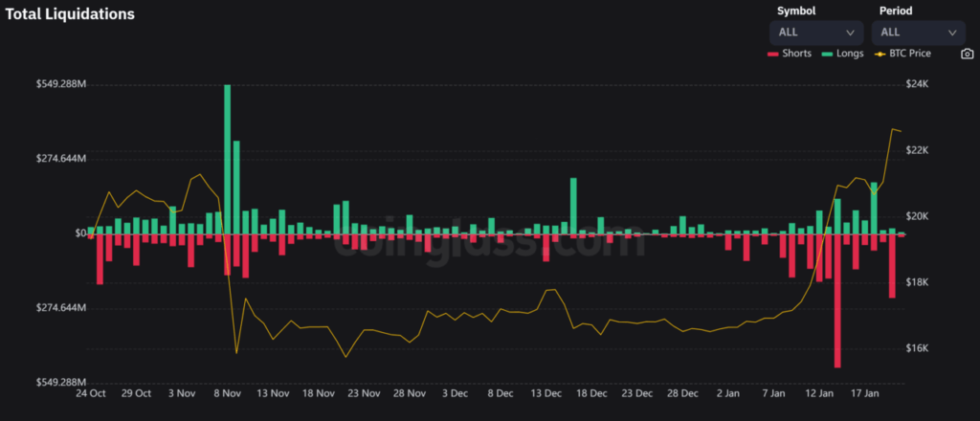Click the $24K price axis label

pyautogui.click(x=917, y=84)
